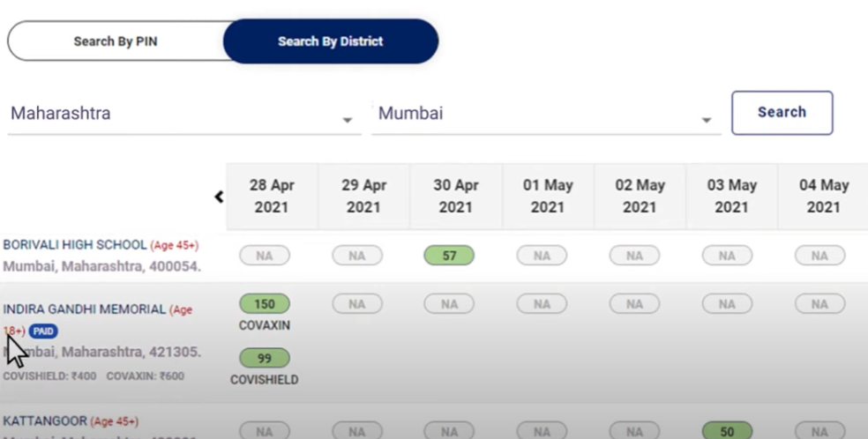868x439 pixels.
Task: Open Indira Gandhi Memorial center details
Action: [x=84, y=309]
